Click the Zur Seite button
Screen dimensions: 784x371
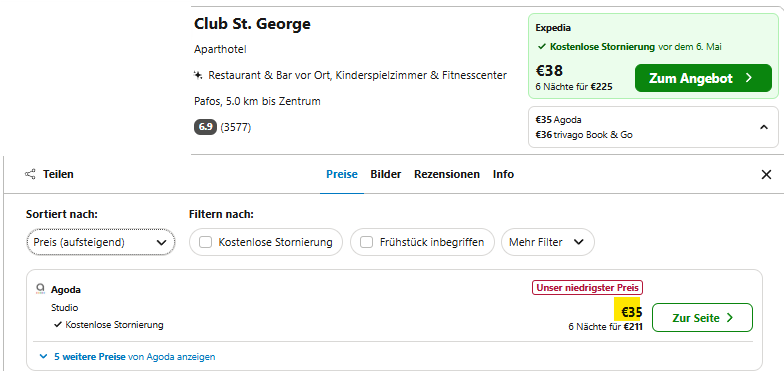(702, 318)
